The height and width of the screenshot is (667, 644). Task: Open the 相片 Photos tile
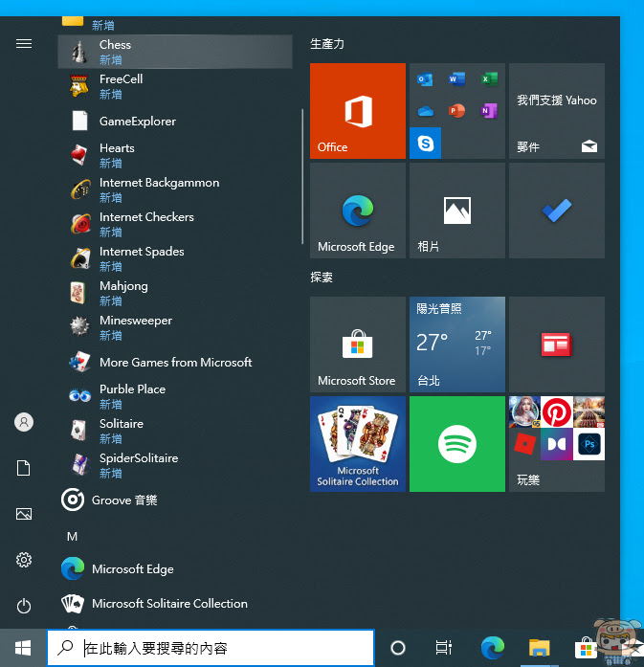point(457,211)
